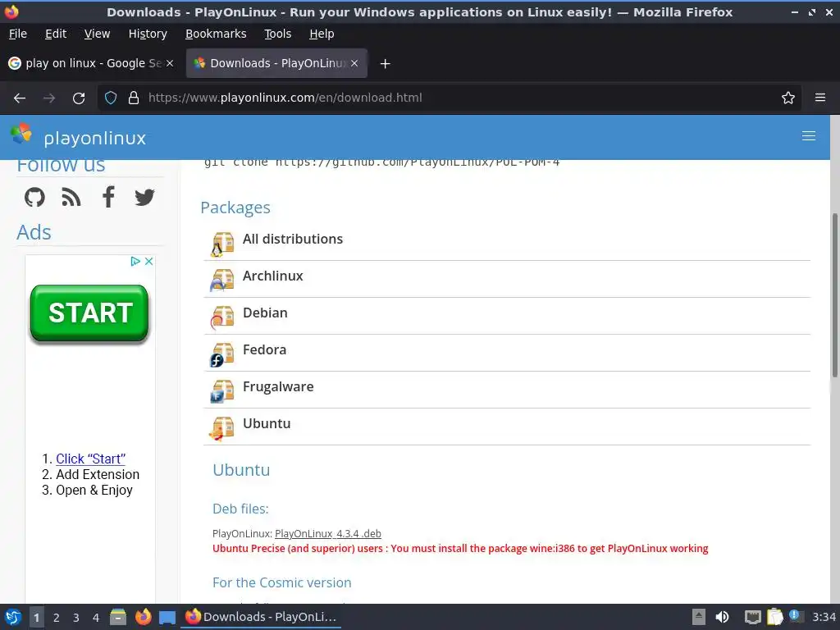Open the GitHub follow icon
Screen dimensions: 840x630
coord(34,197)
